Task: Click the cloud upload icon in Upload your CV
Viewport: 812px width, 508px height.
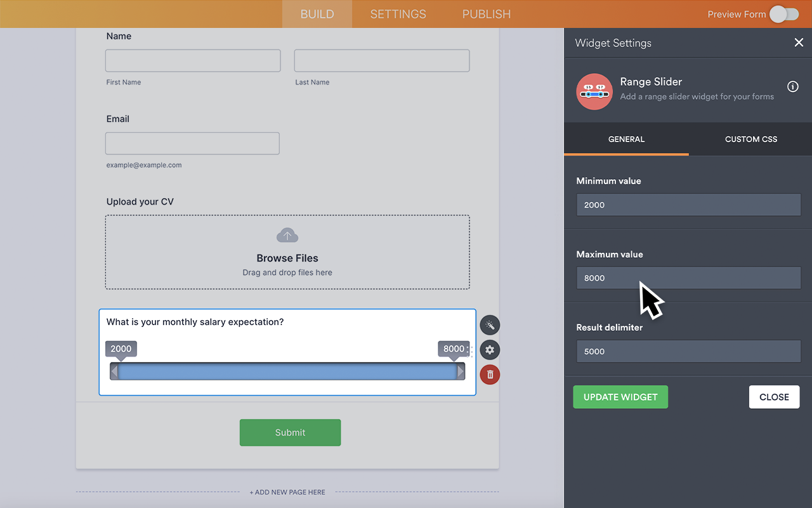Action: (287, 234)
